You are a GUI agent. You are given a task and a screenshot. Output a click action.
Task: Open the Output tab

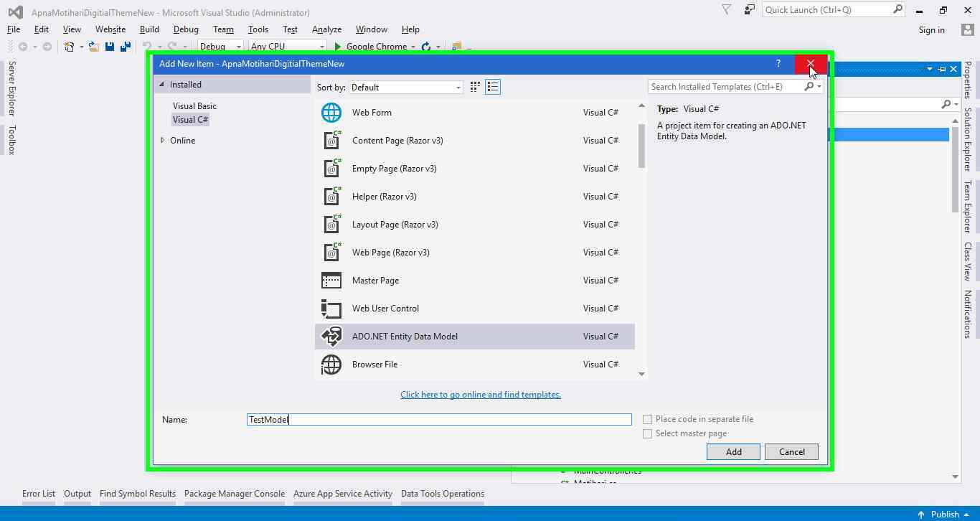click(x=77, y=494)
